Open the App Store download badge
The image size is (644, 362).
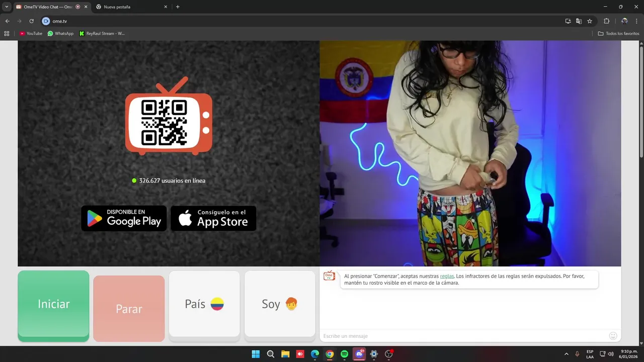pos(213,218)
